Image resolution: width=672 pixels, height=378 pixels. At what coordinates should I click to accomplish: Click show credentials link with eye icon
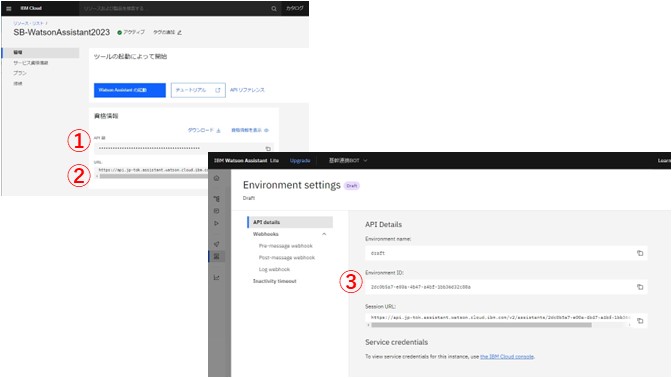pyautogui.click(x=250, y=130)
